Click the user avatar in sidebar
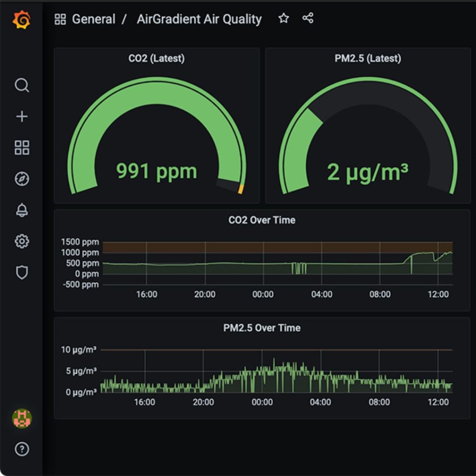This screenshot has width=476, height=476. [22, 418]
